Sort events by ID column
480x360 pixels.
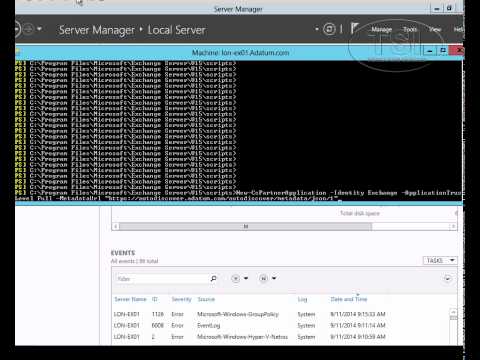click(155, 299)
